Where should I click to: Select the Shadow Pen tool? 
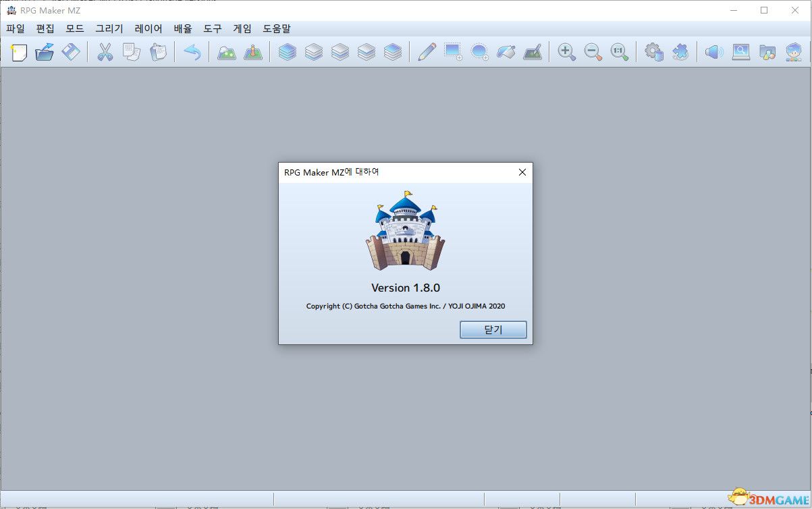532,52
